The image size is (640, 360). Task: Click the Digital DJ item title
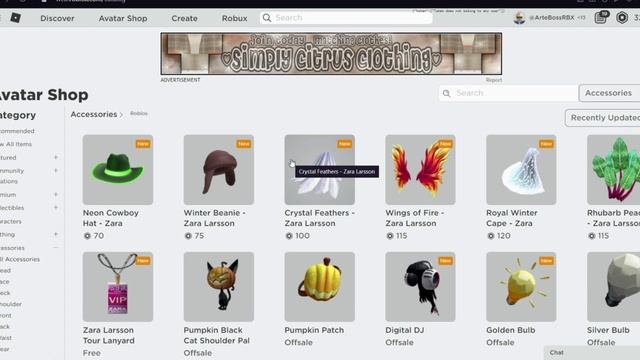click(x=404, y=330)
